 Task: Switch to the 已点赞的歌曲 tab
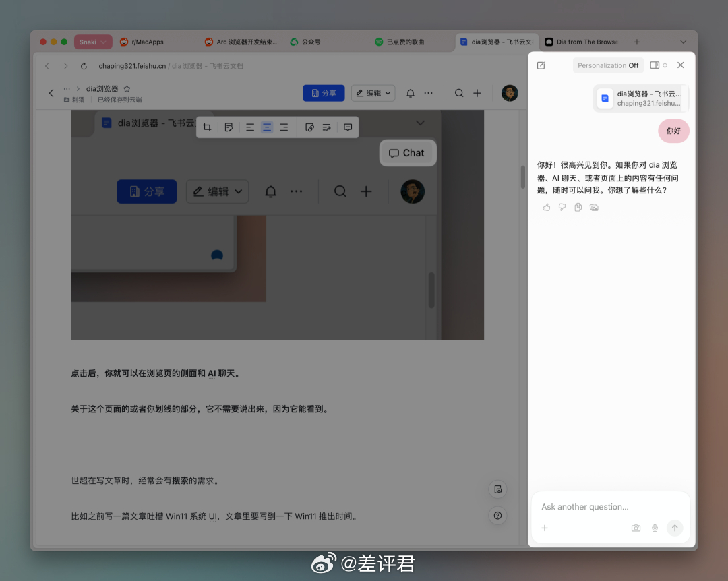pos(400,42)
